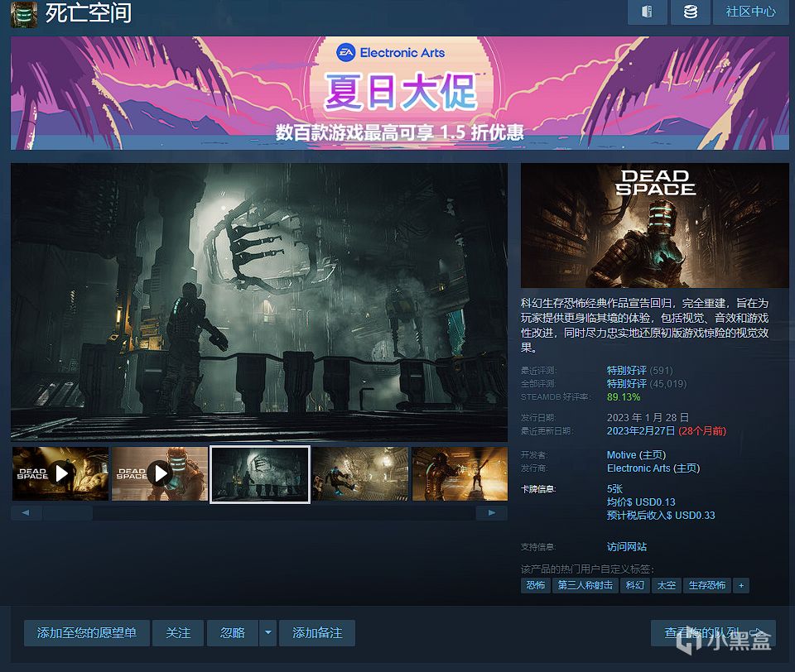The image size is (795, 672).
Task: Open the large hangar screenshot in the viewer
Action: tap(259, 302)
